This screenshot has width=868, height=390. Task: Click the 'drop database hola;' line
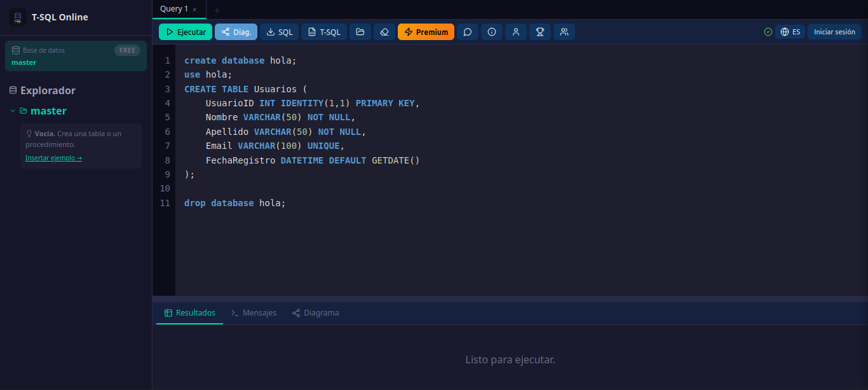[x=235, y=203]
